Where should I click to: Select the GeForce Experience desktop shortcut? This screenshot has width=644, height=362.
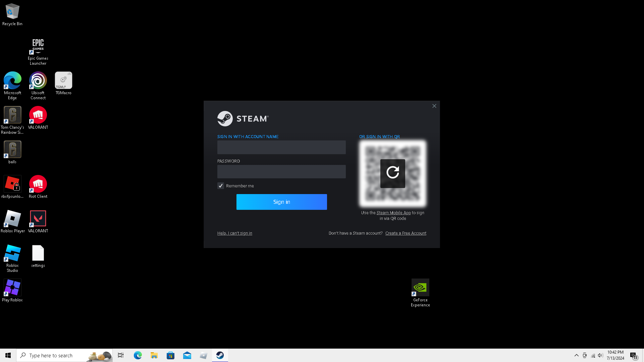(x=420, y=293)
